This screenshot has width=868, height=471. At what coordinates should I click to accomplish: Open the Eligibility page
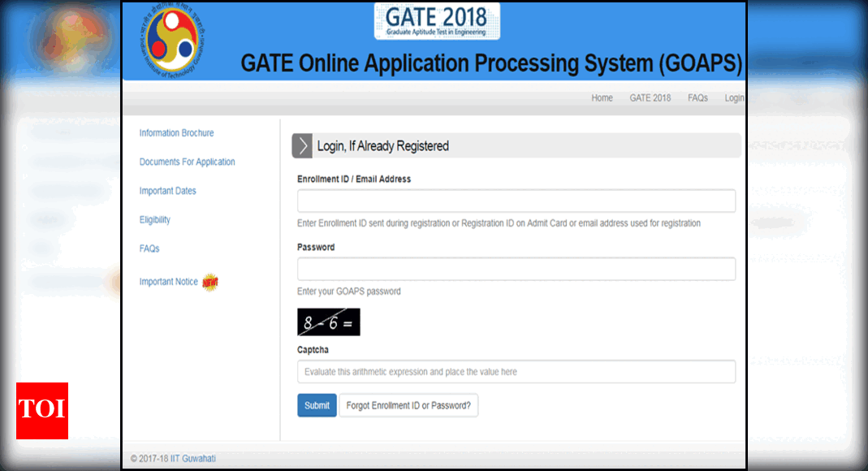pos(154,219)
